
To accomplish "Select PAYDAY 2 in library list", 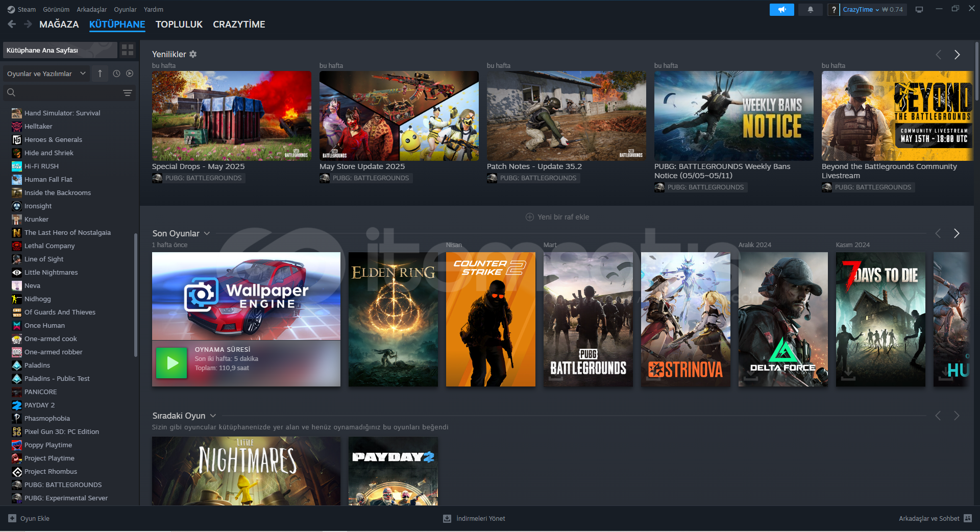I will tap(39, 405).
